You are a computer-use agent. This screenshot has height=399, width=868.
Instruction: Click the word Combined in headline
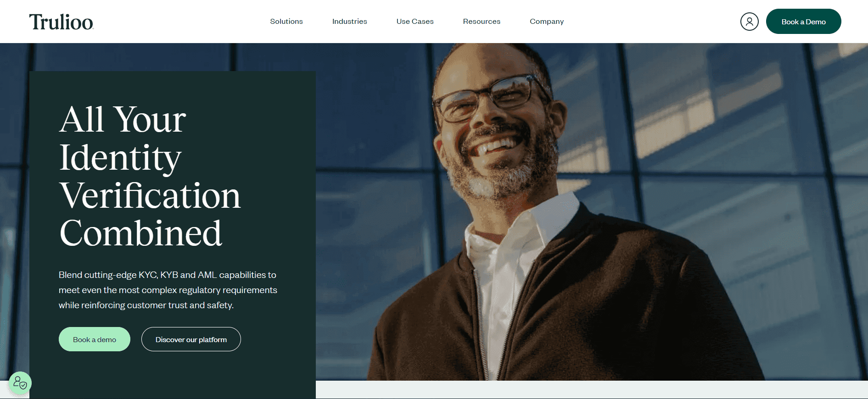[140, 233]
